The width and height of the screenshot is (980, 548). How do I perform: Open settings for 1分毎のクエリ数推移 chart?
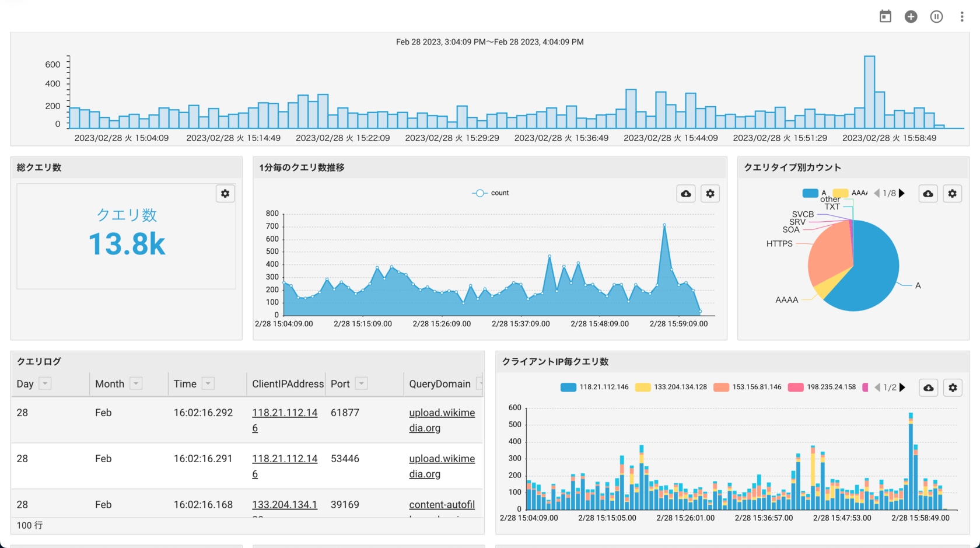[710, 193]
